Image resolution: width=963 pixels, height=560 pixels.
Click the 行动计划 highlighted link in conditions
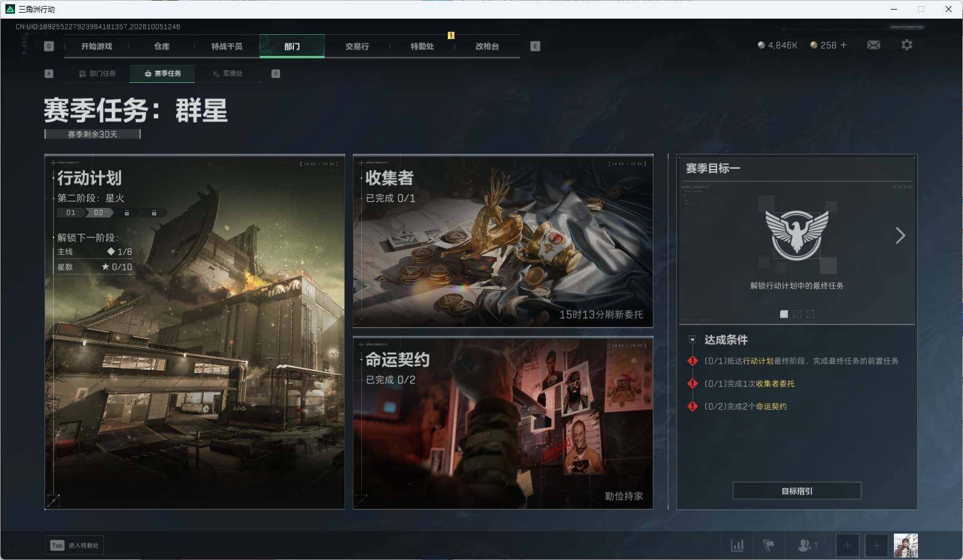click(x=758, y=361)
